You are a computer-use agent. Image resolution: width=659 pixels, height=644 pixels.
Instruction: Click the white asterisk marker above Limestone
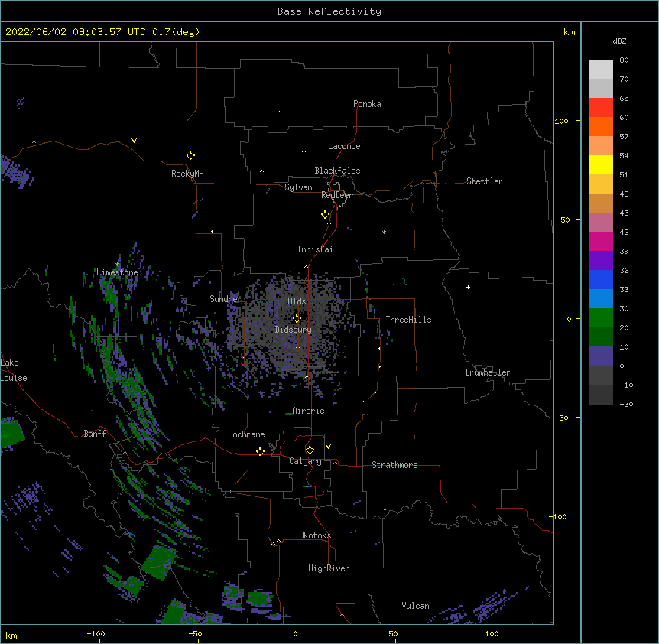[x=117, y=265]
